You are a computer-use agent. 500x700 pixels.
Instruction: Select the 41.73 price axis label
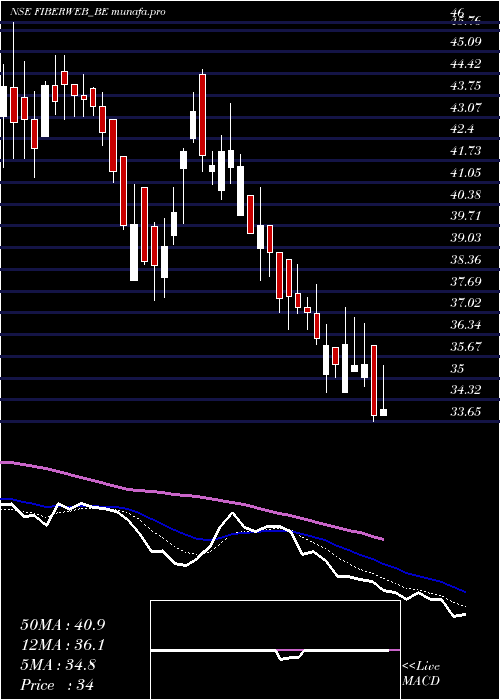[466, 151]
